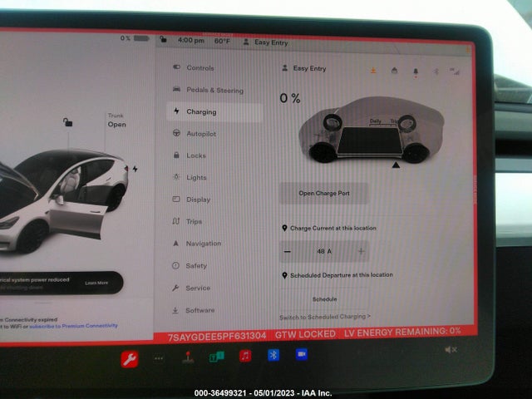
Task: Open the red music app icon
Action: 245,356
